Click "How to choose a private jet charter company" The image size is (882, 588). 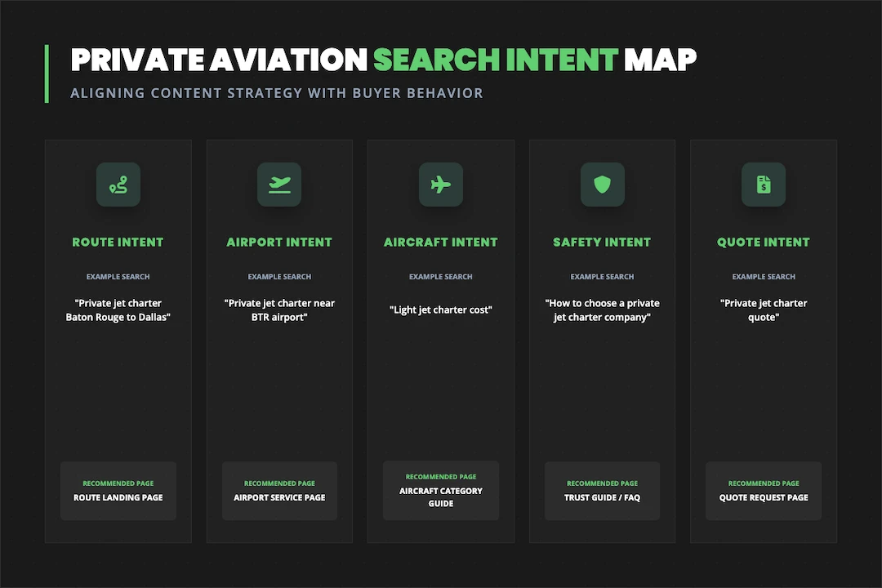pyautogui.click(x=602, y=310)
